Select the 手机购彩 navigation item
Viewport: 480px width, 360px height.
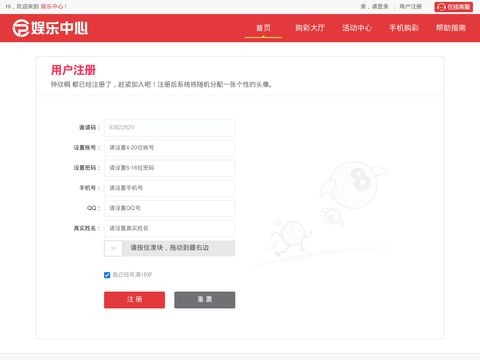(404, 28)
